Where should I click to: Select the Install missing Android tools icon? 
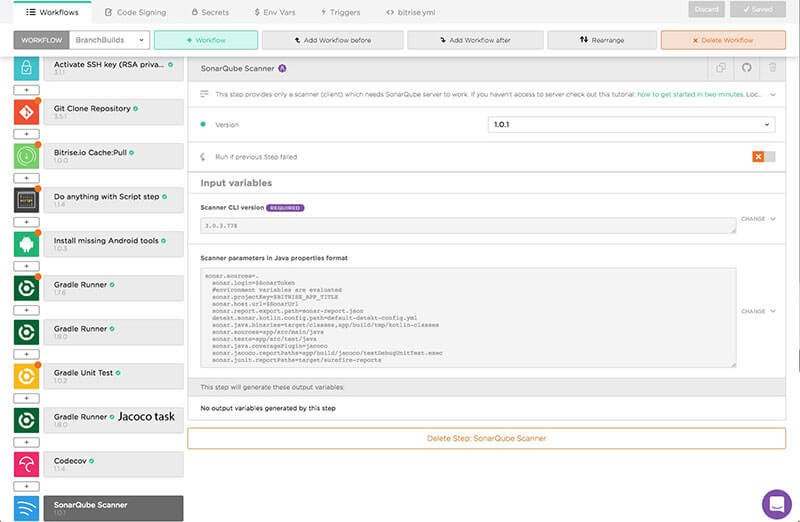coord(27,244)
